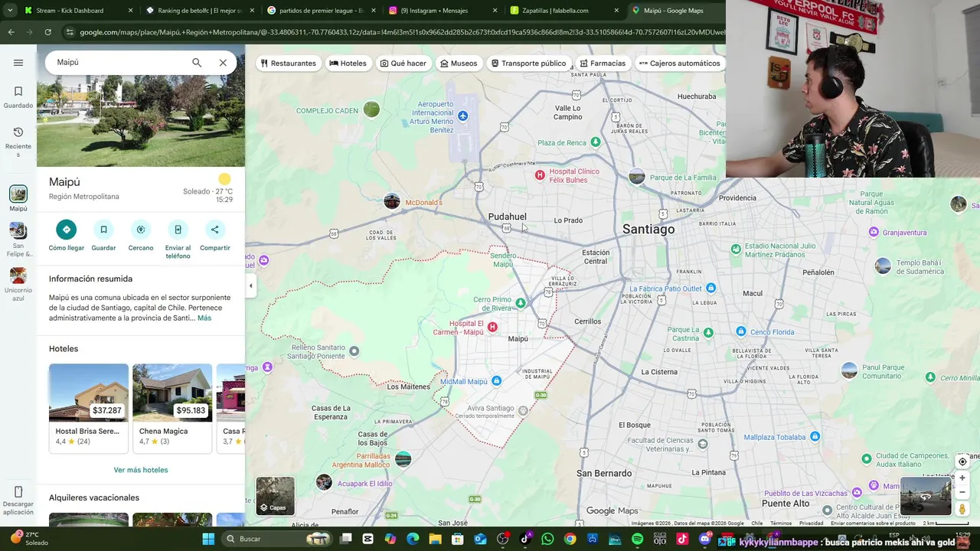This screenshot has width=980, height=551.
Task: Click the McDonald's map marker
Action: tap(391, 201)
